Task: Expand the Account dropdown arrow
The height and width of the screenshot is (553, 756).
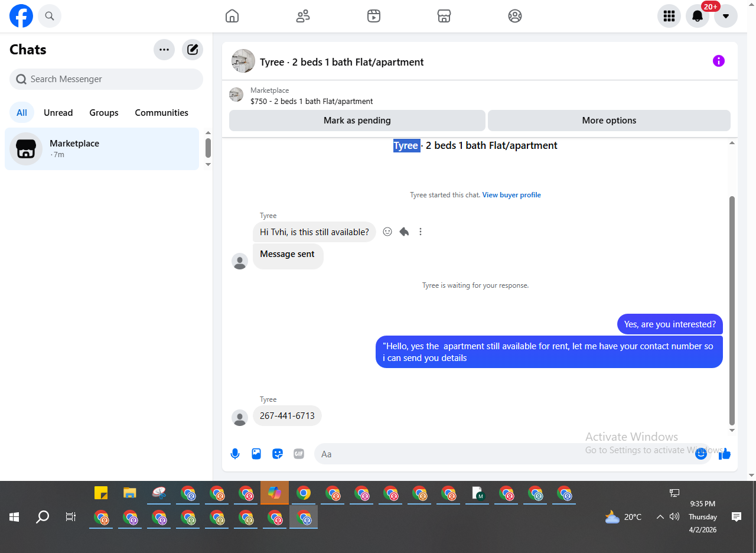Action: [726, 16]
